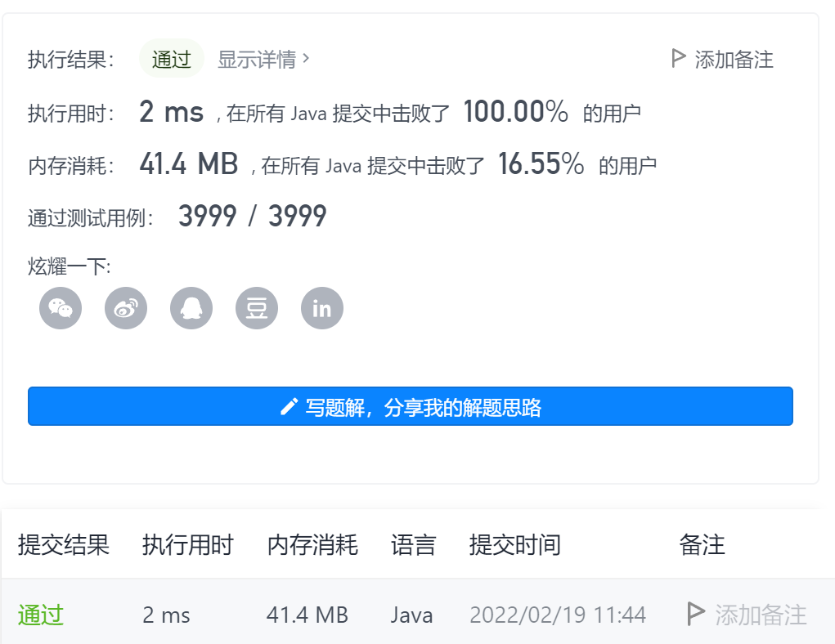The image size is (835, 644).
Task: Click the 3999 / 3999 test cases count
Action: [251, 215]
